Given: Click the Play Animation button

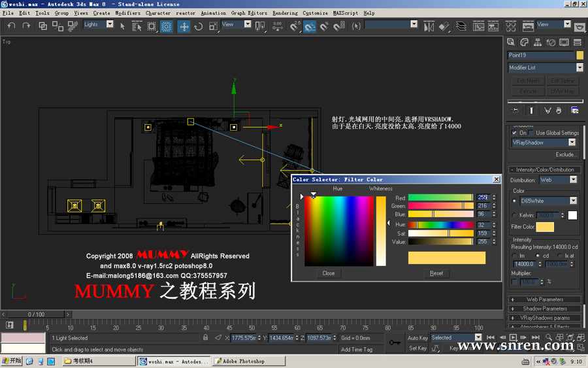Looking at the screenshot, I should [x=514, y=337].
